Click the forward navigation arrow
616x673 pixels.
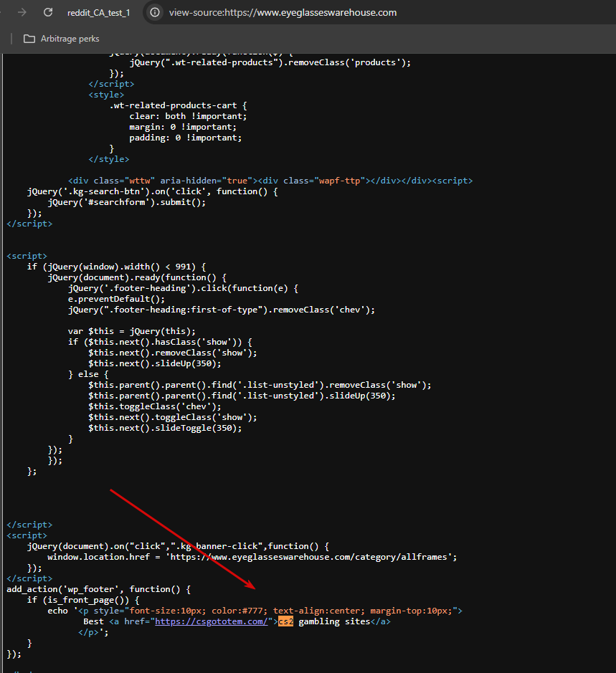[22, 12]
